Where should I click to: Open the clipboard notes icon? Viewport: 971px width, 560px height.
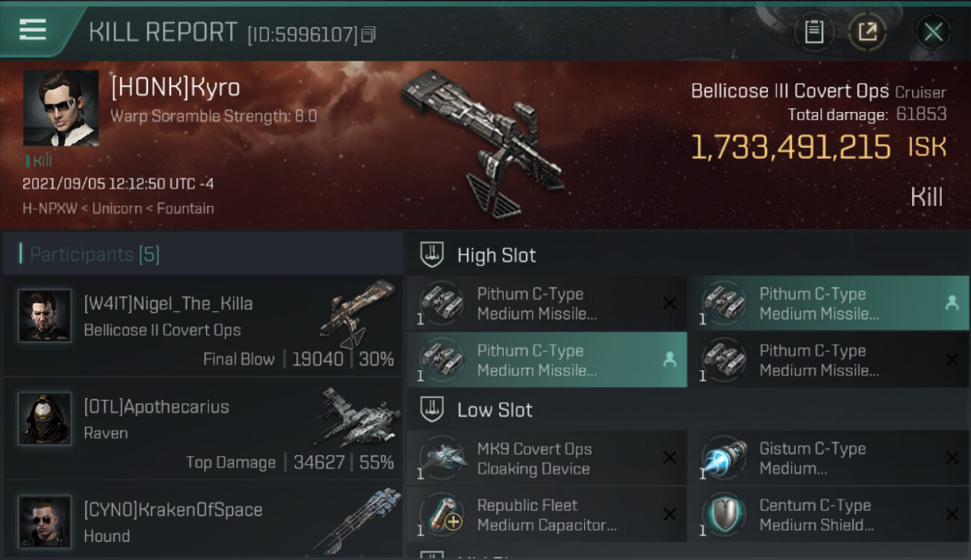pos(814,32)
